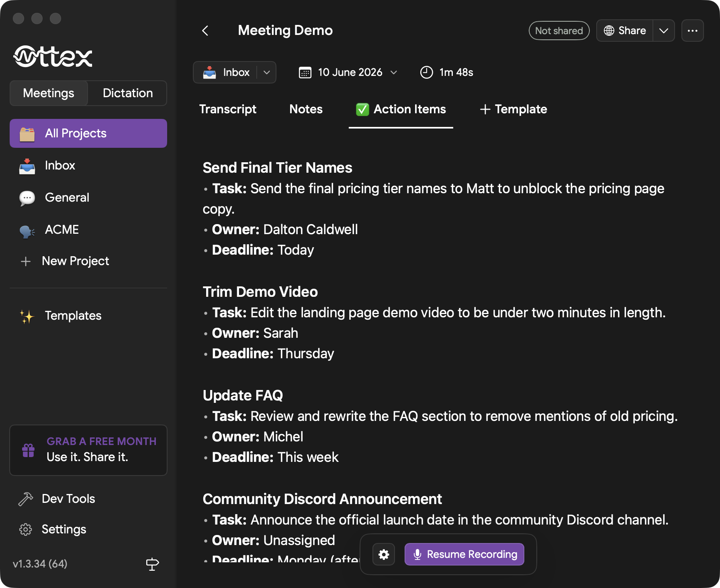The width and height of the screenshot is (720, 588).
Task: Switch to Meetings mode
Action: coord(49,93)
